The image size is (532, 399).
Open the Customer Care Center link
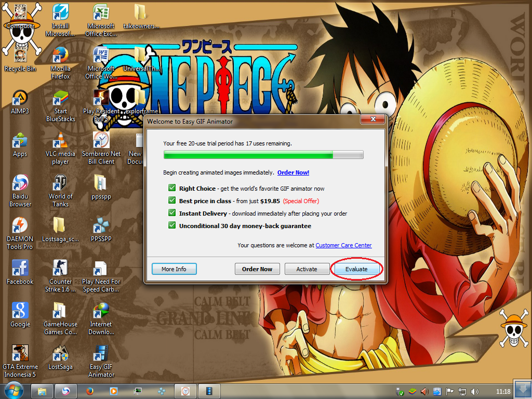(x=343, y=245)
